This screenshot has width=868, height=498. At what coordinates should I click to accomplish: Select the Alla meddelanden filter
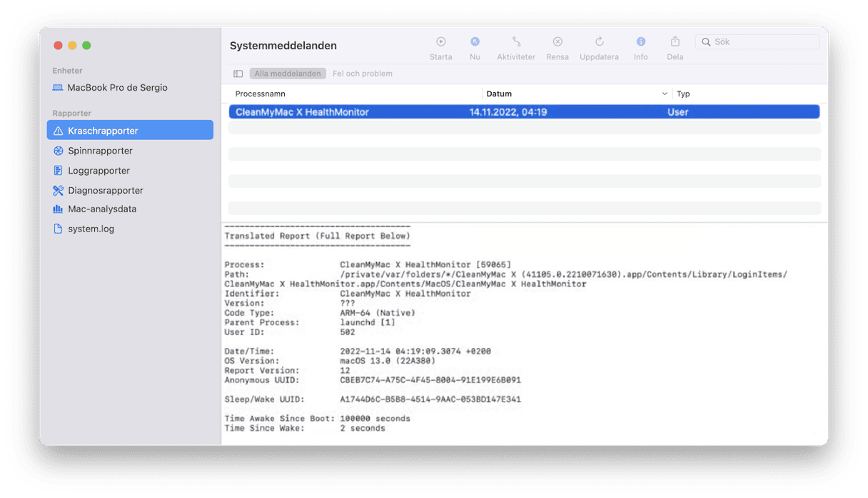[288, 74]
